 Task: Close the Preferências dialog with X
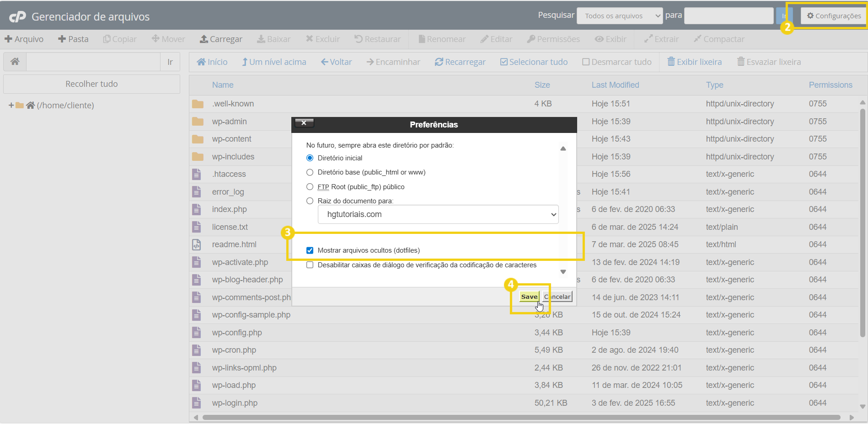(x=304, y=123)
